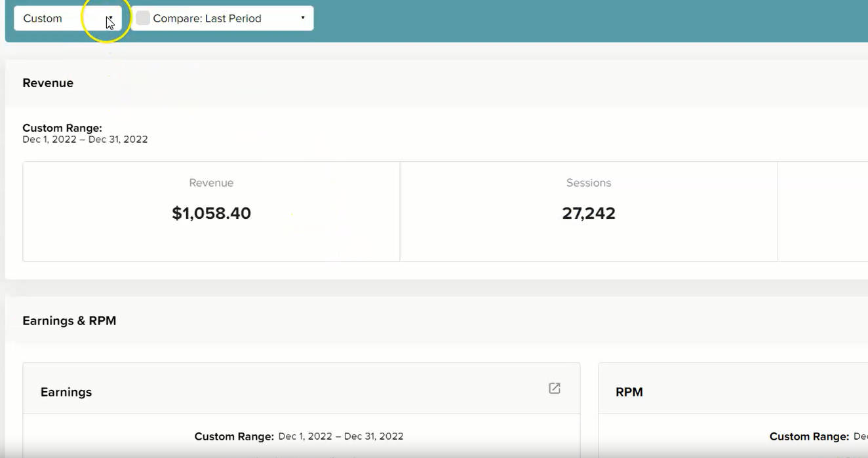Click the Revenue metric card label
The height and width of the screenshot is (458, 868).
211,183
